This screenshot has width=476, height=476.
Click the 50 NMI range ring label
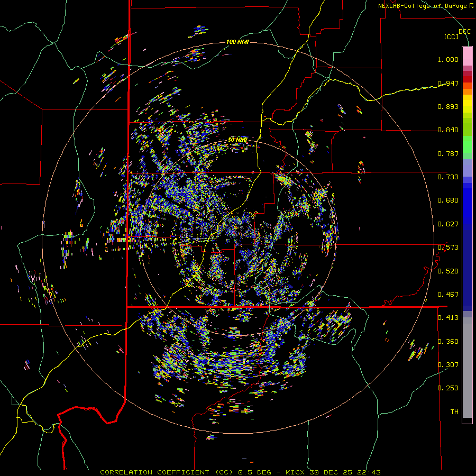pyautogui.click(x=237, y=140)
